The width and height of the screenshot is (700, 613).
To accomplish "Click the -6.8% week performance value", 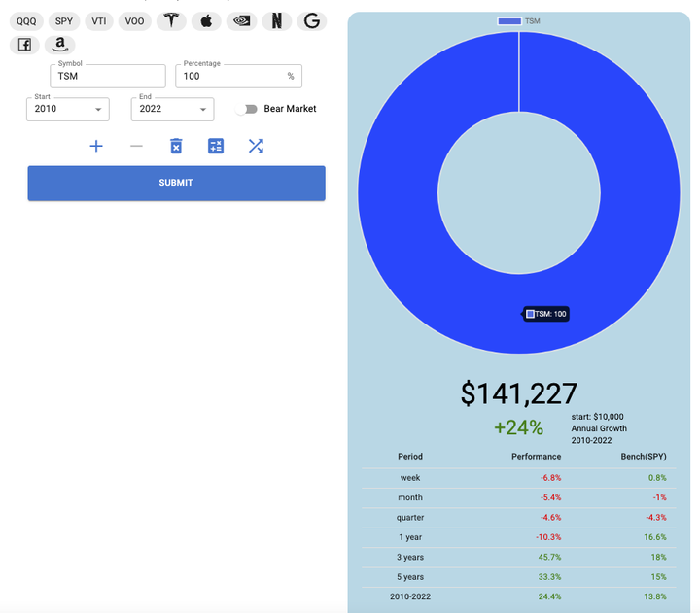I will [550, 478].
